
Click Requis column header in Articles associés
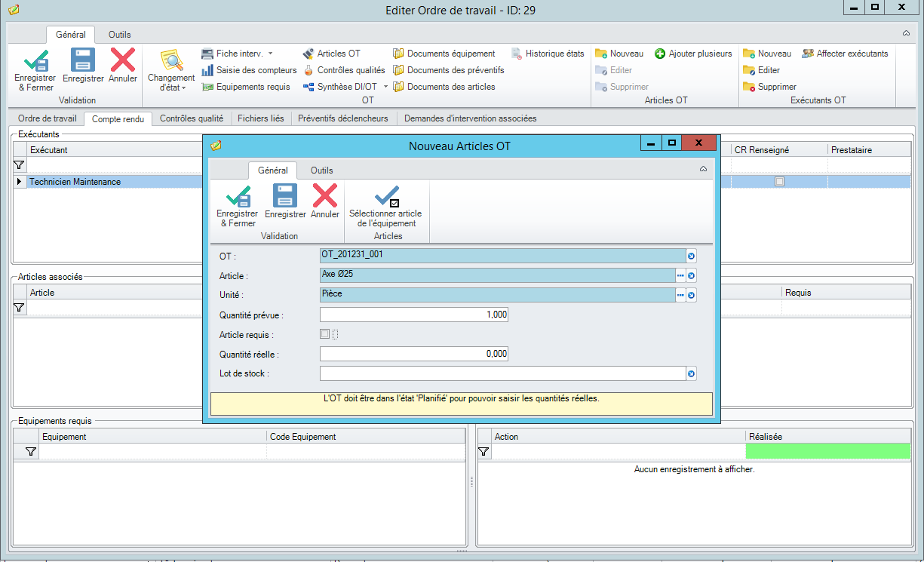[846, 293]
